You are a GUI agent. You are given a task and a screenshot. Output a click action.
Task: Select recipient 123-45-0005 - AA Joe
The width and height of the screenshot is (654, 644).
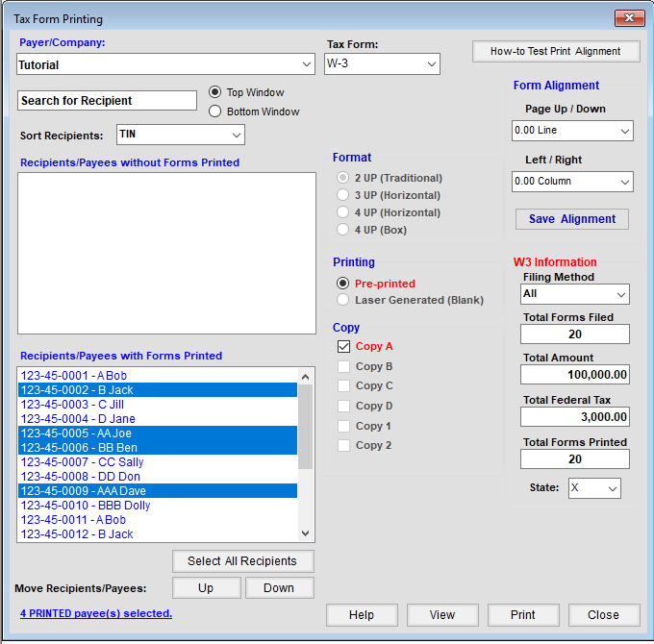coord(158,433)
